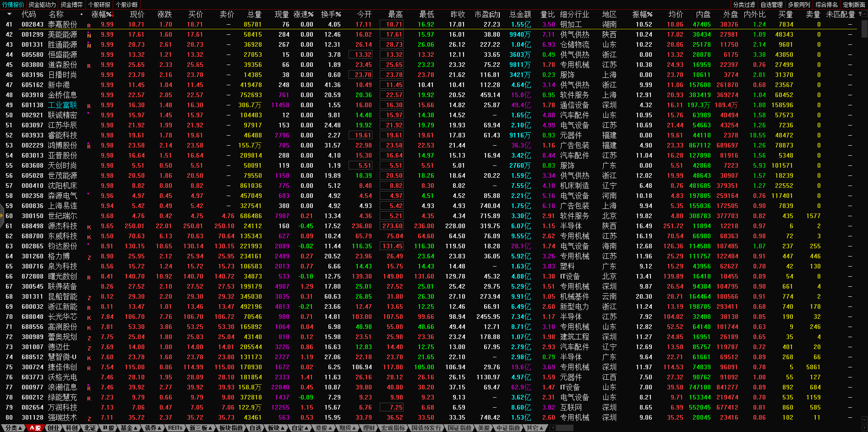Click the K marker beside 源杰科技
Screen dimensions: 868x432
89,227
